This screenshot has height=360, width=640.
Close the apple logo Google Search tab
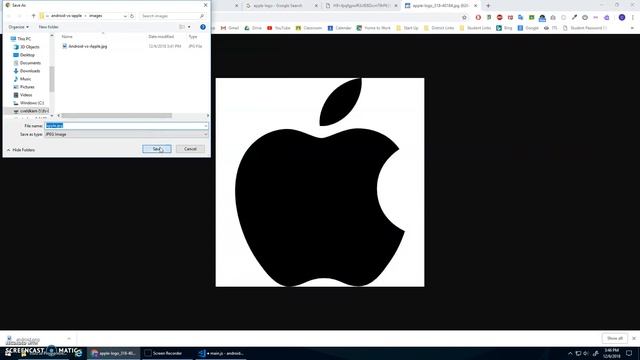pos(316,6)
